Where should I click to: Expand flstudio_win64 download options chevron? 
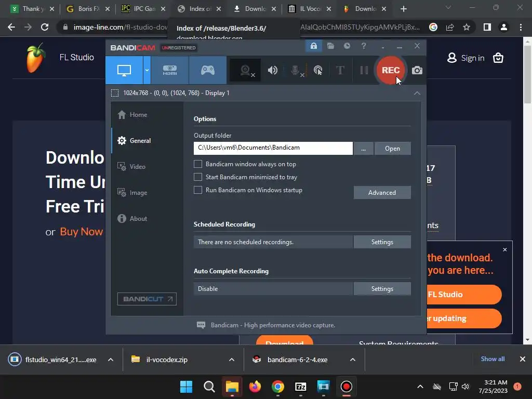click(x=111, y=360)
